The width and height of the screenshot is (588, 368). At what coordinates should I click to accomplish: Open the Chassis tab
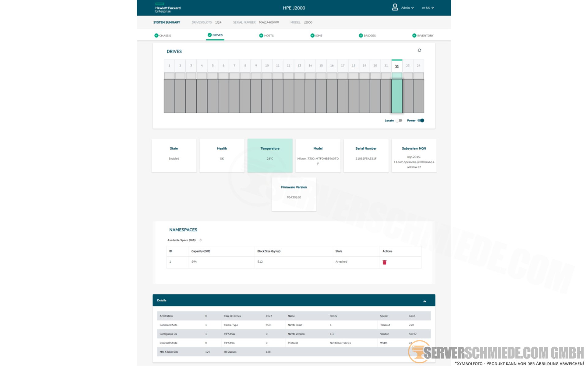point(165,36)
